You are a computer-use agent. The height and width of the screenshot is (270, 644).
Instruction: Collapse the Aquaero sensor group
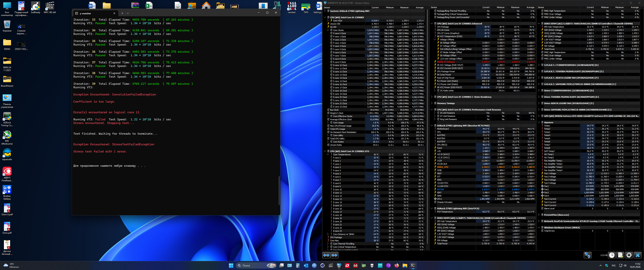539,122
